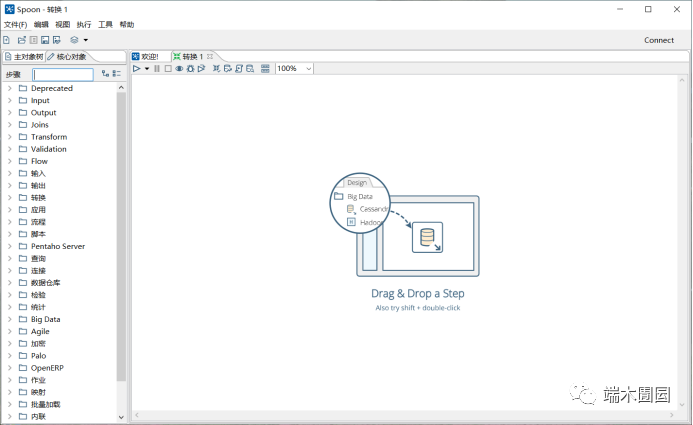The height and width of the screenshot is (425, 693).
Task: Switch to the 欢迎! tab
Action: [148, 56]
